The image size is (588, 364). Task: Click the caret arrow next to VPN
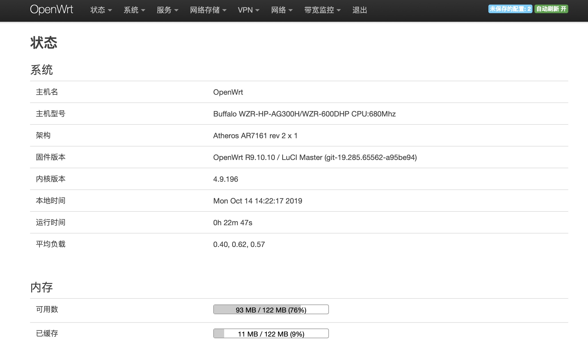[257, 11]
